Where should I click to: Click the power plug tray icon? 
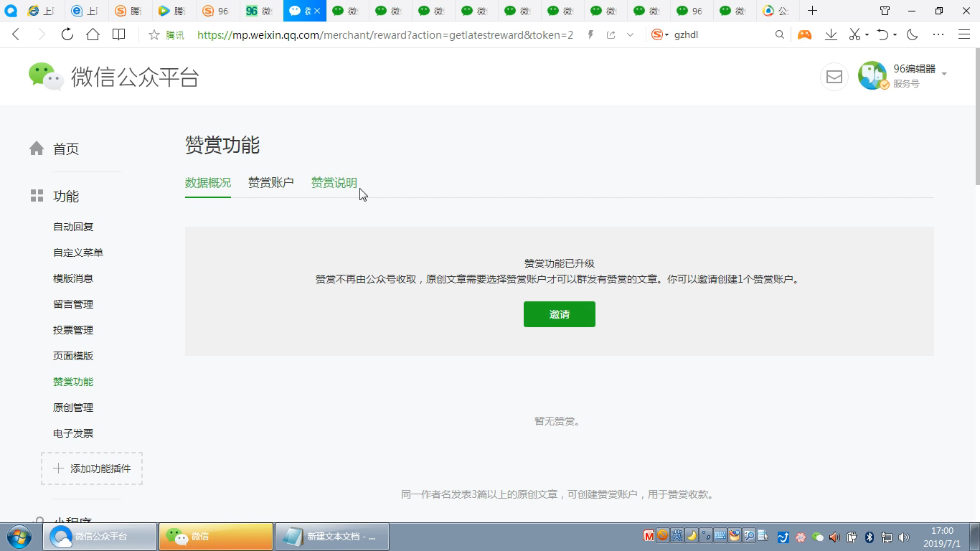click(852, 537)
